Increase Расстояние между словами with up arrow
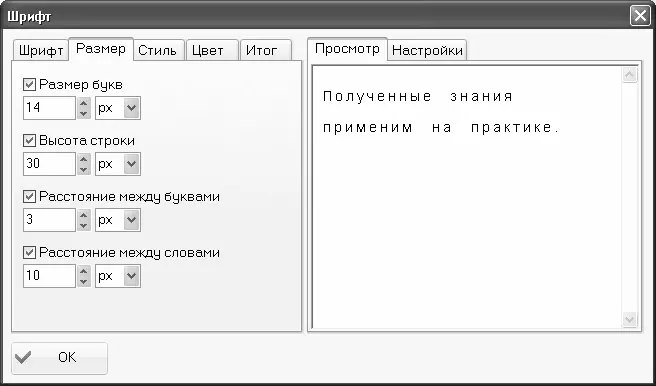Viewport: 656px width, 386px height. (84, 271)
